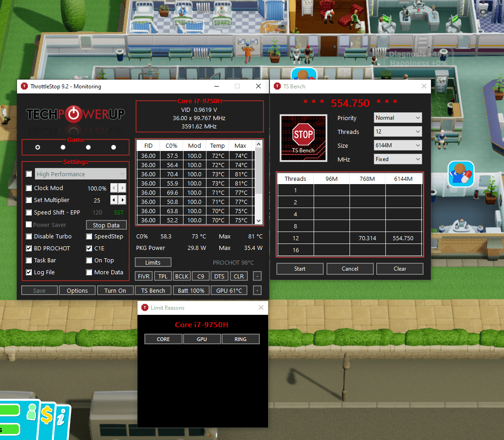Toggle the Disable Turbo checkbox
Screen dimensions: 504x440
click(x=29, y=237)
